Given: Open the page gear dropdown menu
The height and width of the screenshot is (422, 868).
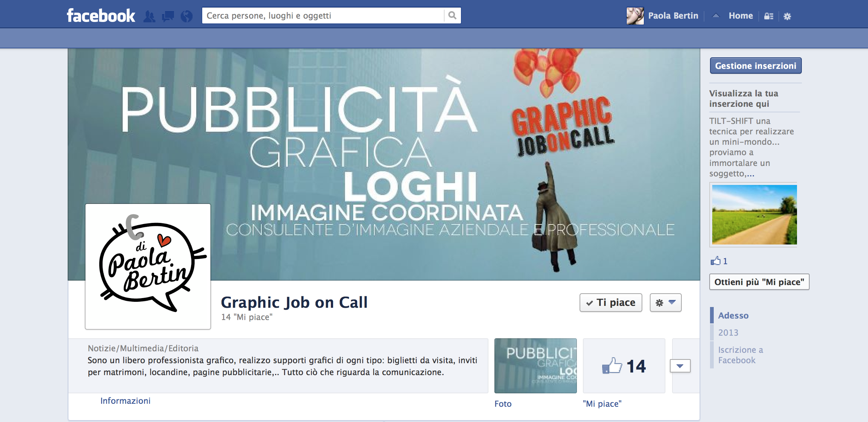Looking at the screenshot, I should pos(665,303).
